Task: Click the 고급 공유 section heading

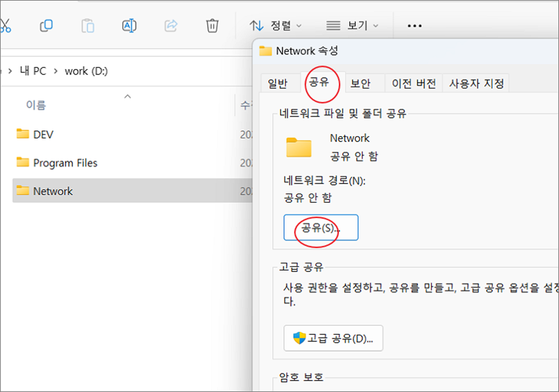Action: click(x=301, y=267)
